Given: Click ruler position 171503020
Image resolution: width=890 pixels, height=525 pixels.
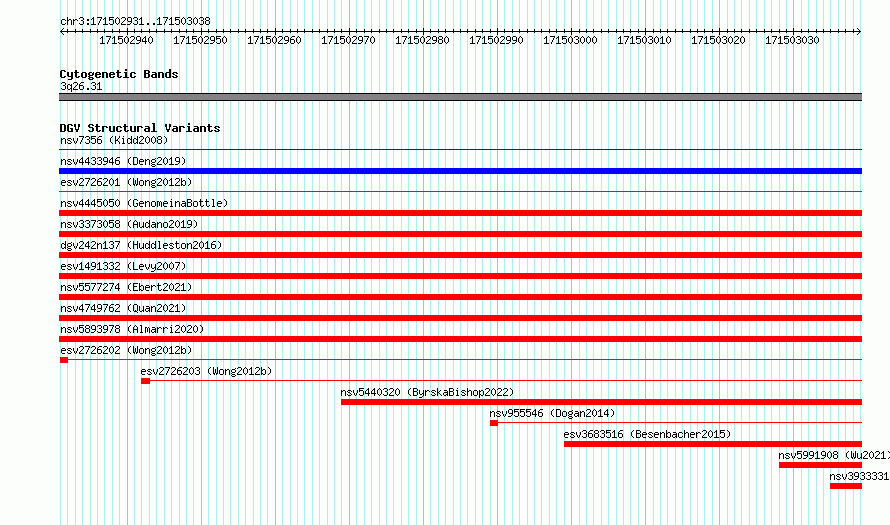Looking at the screenshot, I should (718, 40).
